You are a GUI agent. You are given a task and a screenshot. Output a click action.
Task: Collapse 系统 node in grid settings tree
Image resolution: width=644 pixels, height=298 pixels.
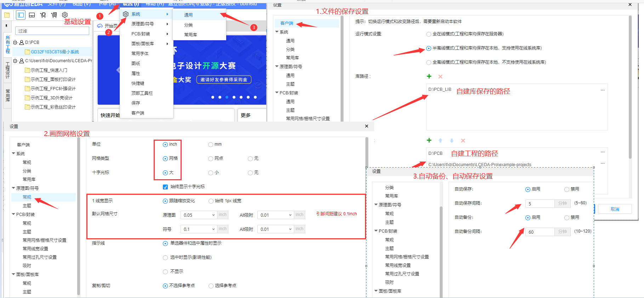point(13,153)
